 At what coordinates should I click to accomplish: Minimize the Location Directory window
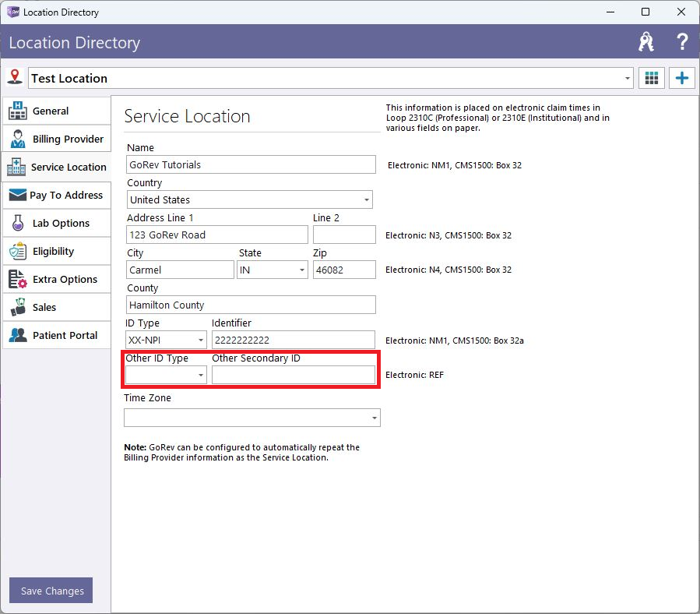coord(610,12)
